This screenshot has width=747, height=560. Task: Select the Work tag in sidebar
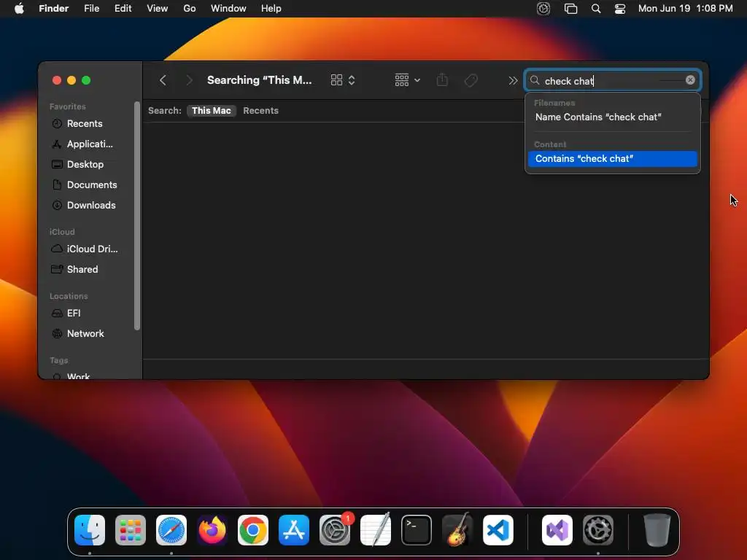(79, 376)
